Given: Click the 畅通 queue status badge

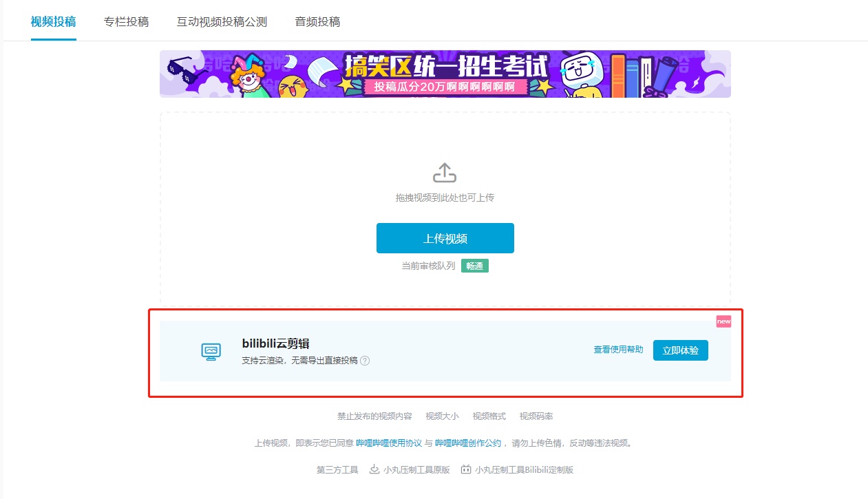Looking at the screenshot, I should coord(474,266).
